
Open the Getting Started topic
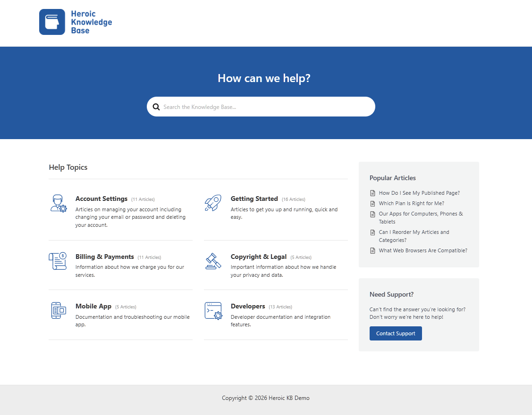(x=254, y=199)
